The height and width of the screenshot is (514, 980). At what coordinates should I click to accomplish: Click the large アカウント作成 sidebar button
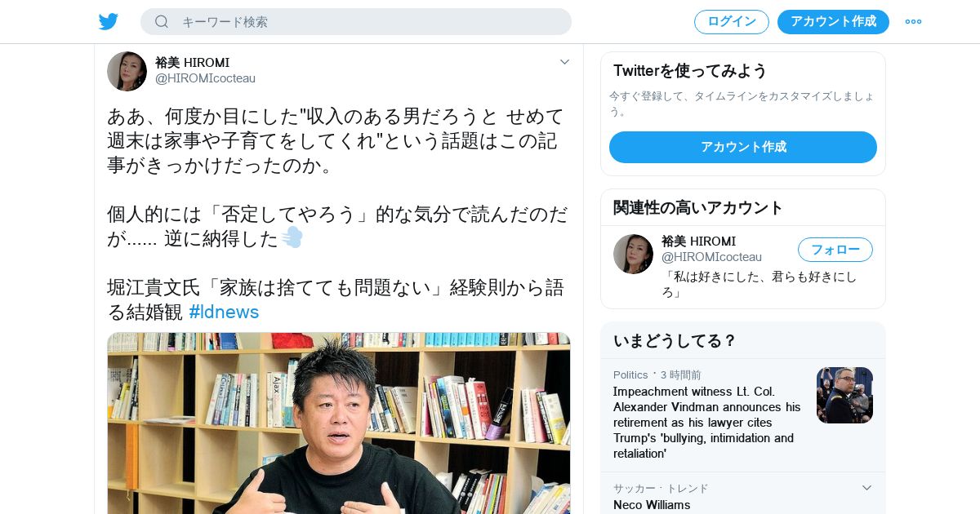point(743,147)
